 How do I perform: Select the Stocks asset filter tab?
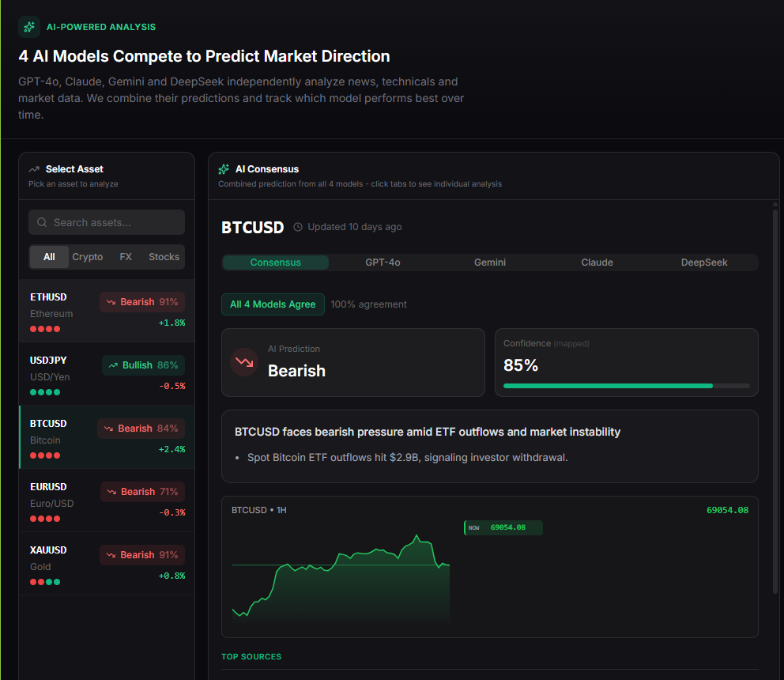tap(164, 256)
